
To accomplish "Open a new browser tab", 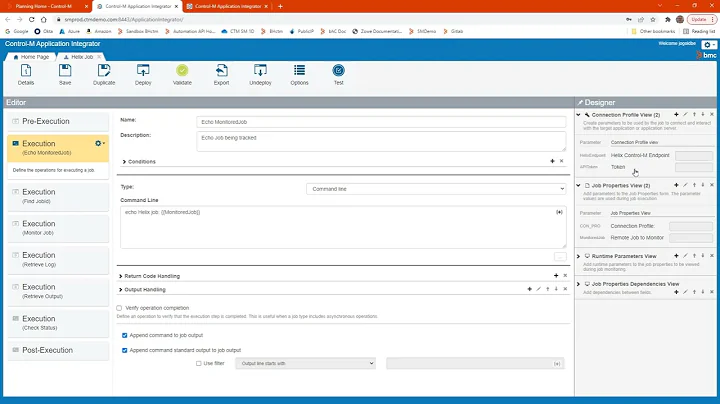I will pyautogui.click(x=280, y=6).
